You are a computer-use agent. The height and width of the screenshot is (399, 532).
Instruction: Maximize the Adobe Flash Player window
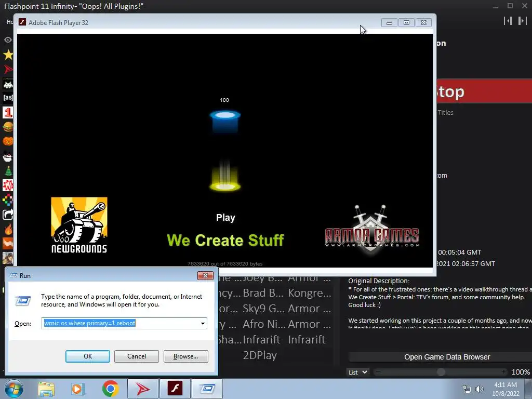pos(406,23)
